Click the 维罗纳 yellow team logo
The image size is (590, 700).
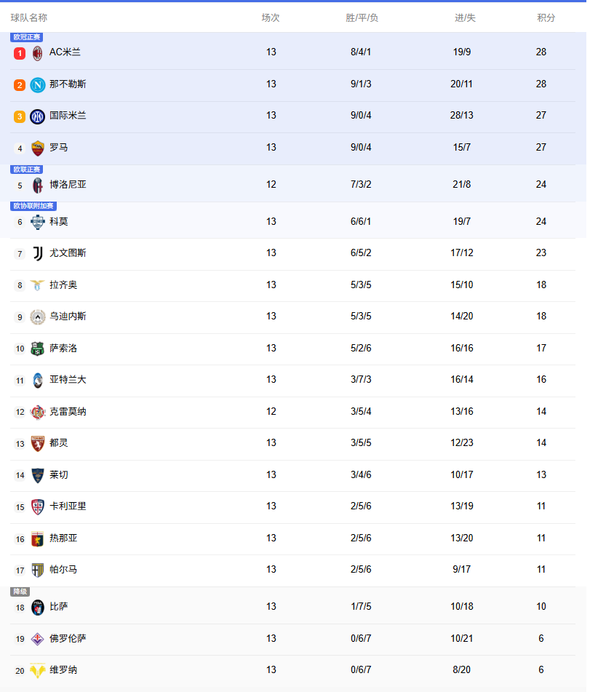point(37,671)
